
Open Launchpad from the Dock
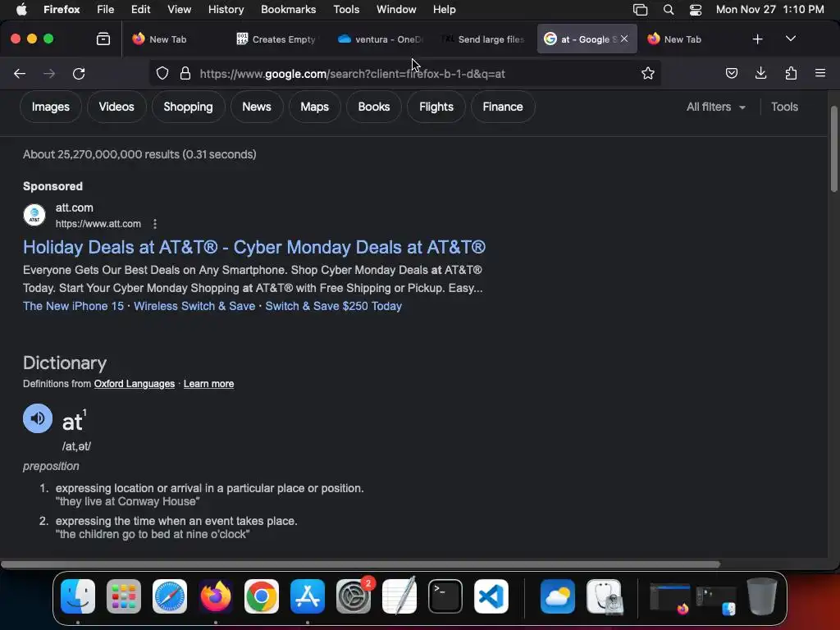(124, 596)
